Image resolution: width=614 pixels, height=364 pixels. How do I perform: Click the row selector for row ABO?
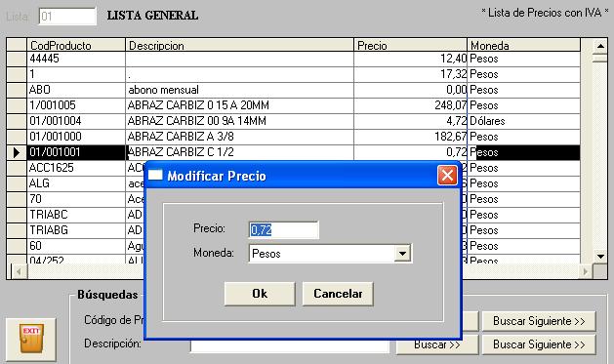pos(17,90)
